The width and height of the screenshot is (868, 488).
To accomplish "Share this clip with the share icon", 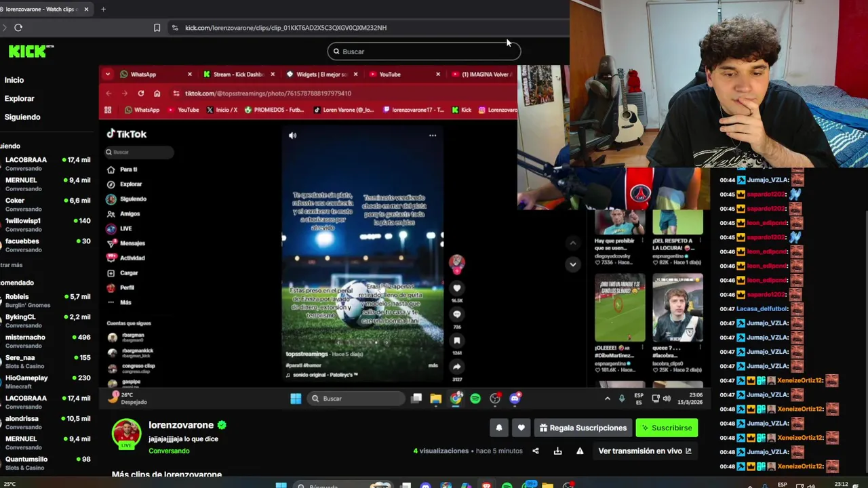I will coord(536,451).
